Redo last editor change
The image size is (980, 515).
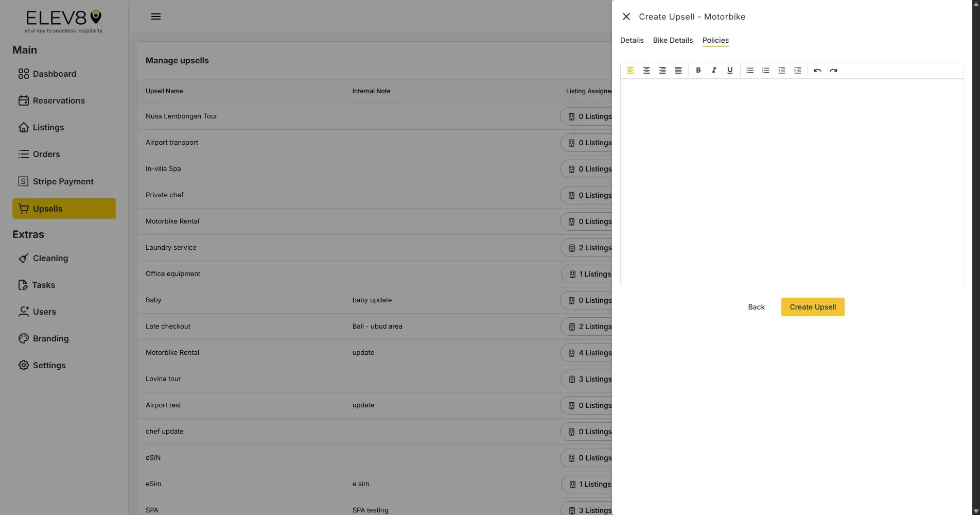833,71
